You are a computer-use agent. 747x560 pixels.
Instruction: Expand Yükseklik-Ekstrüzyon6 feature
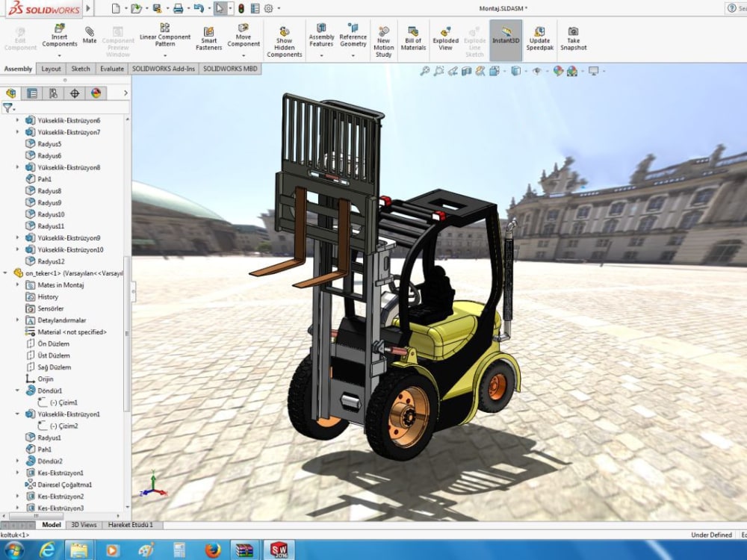pos(18,120)
